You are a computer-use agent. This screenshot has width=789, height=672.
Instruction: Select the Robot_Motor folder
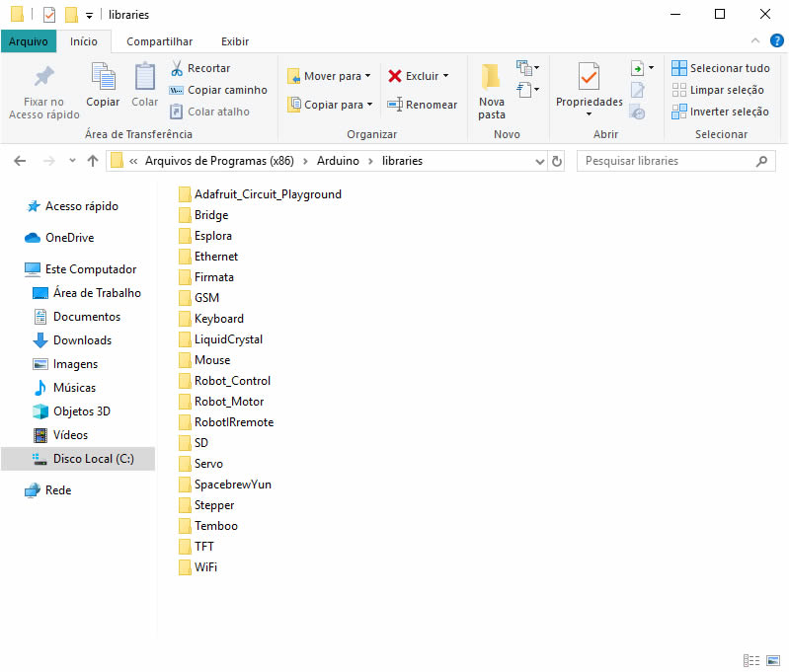(221, 402)
